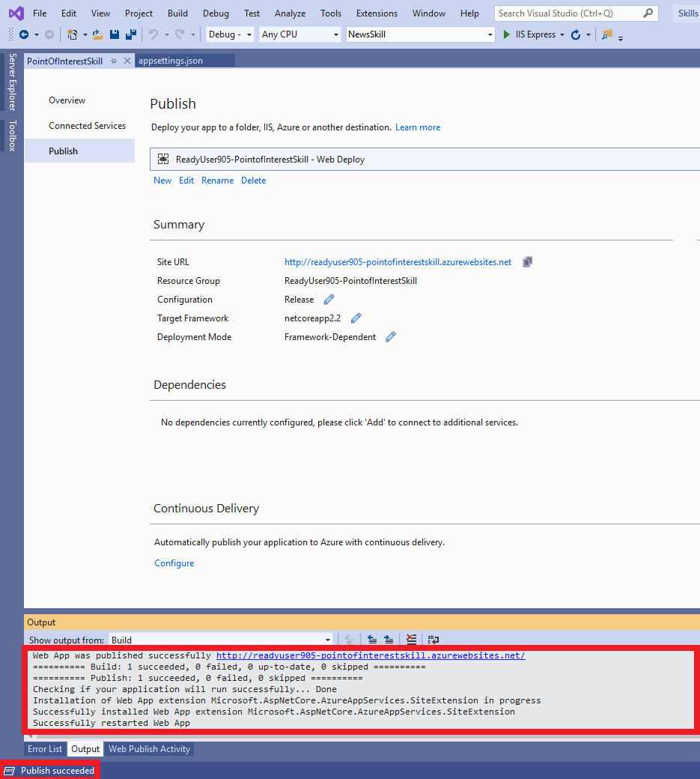Click the navigate forward arrow icon
Image resolution: width=700 pixels, height=779 pixels.
point(49,34)
